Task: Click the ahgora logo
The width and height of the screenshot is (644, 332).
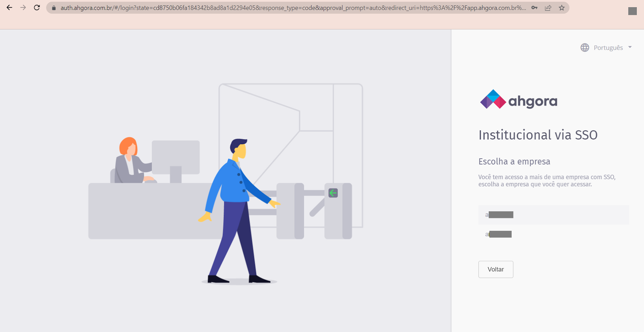Action: pyautogui.click(x=519, y=100)
